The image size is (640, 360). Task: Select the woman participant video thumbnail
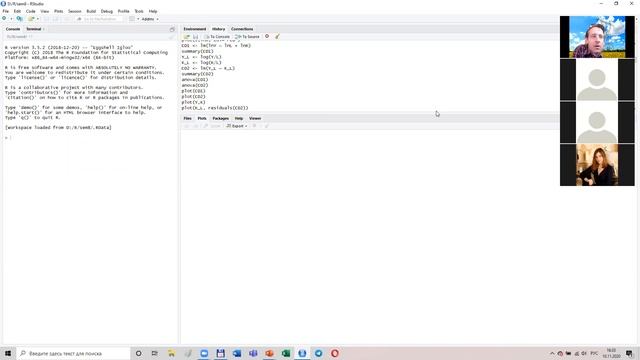click(597, 164)
